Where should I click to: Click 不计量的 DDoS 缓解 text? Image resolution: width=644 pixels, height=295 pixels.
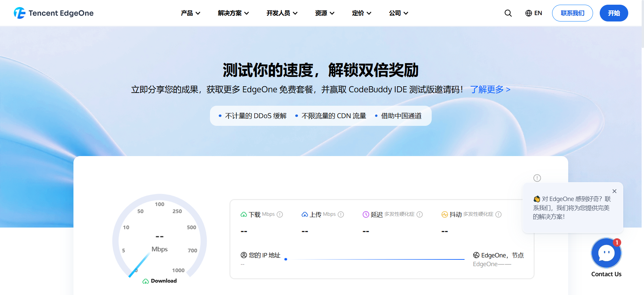256,116
